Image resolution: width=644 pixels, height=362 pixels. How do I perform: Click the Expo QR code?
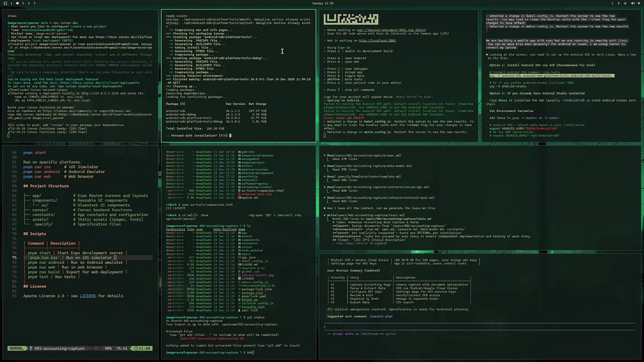(351, 19)
